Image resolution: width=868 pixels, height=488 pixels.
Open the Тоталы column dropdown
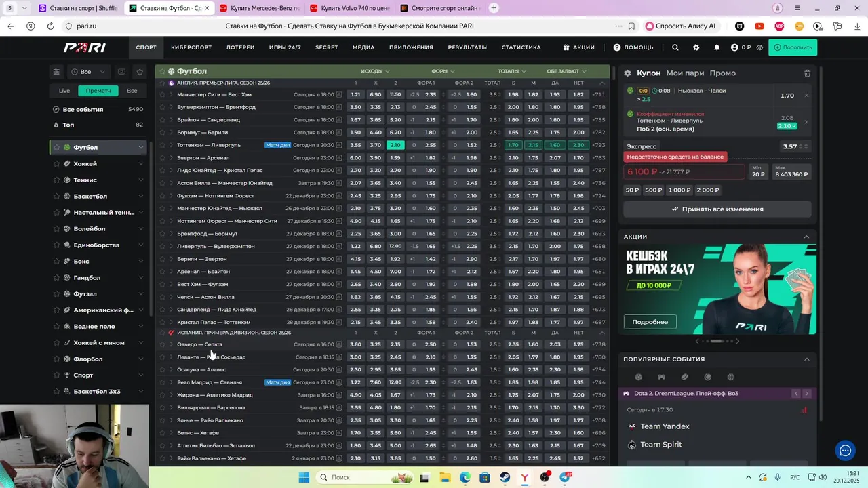pos(512,71)
